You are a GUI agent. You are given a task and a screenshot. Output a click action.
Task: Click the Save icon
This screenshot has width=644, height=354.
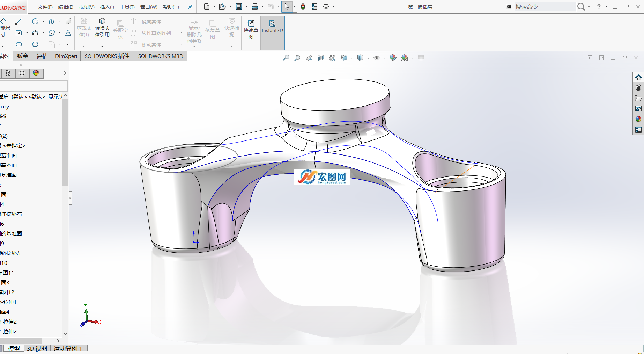(239, 7)
